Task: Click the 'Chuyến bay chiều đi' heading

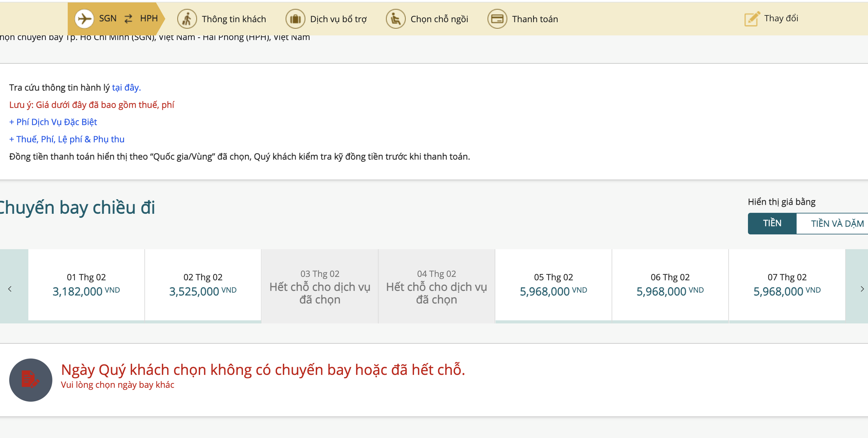Action: (x=77, y=207)
